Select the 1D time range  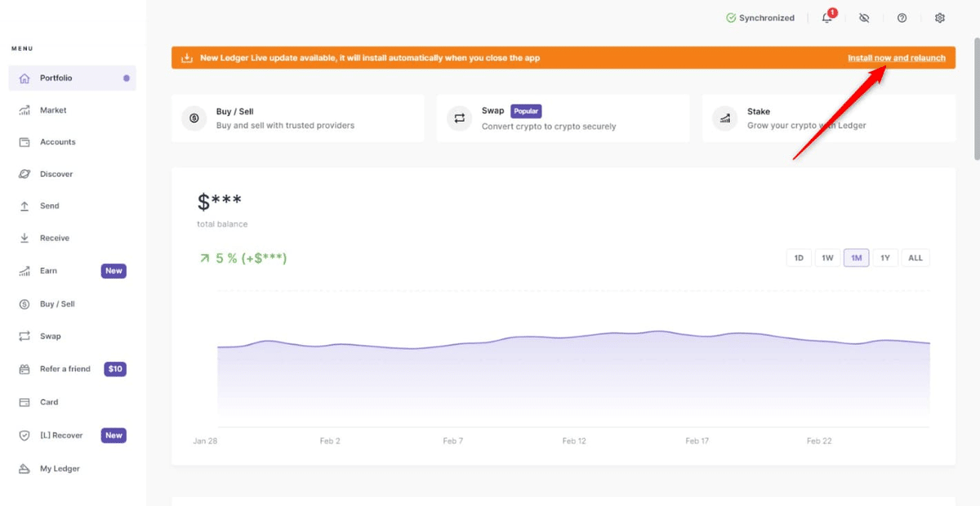(799, 258)
